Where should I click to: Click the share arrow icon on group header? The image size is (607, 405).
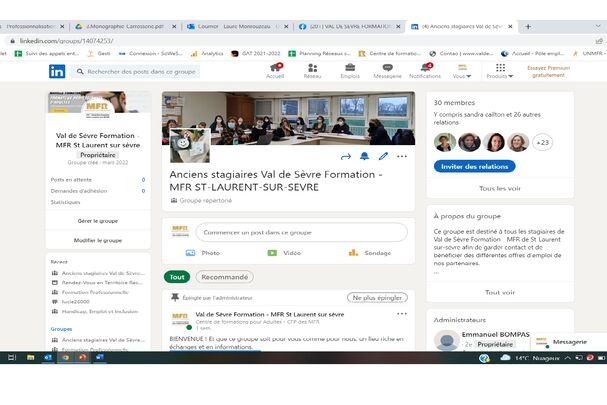click(346, 156)
